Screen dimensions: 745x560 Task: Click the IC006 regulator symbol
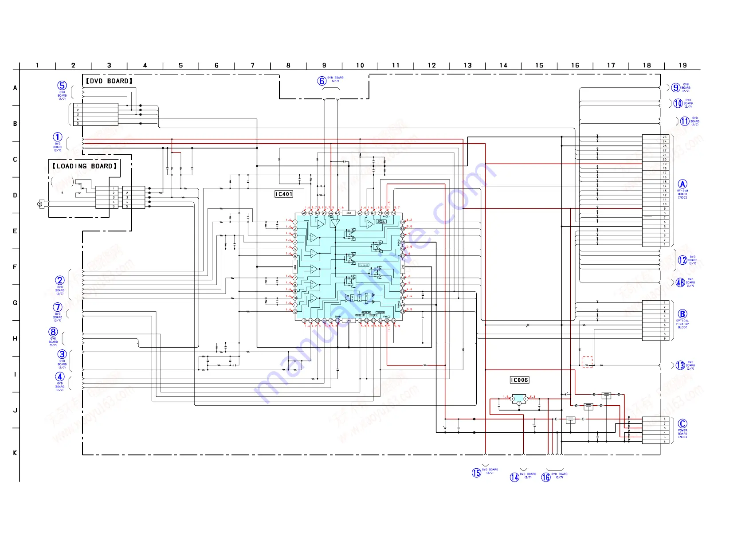(519, 399)
